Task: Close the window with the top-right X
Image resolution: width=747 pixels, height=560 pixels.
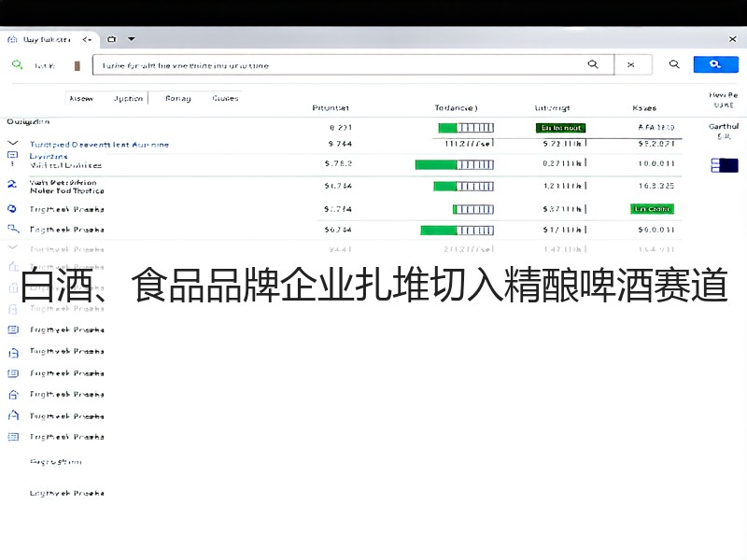Action: (733, 39)
